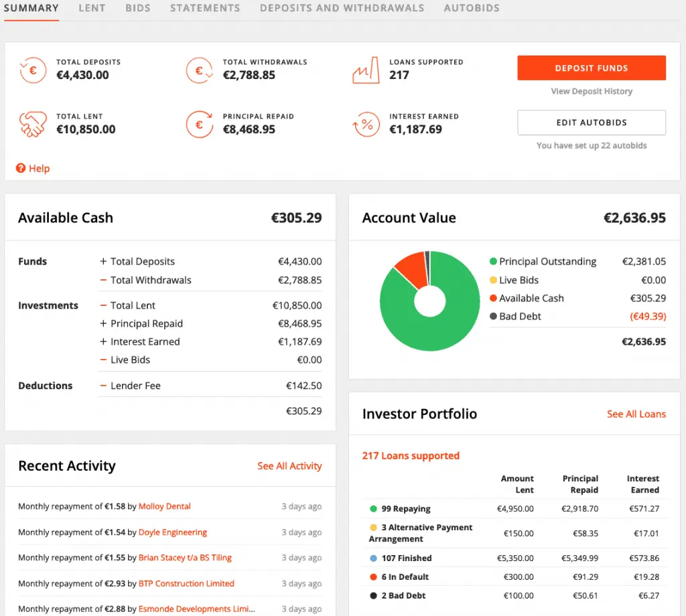Click the orange 6 In Default status dot

(373, 576)
